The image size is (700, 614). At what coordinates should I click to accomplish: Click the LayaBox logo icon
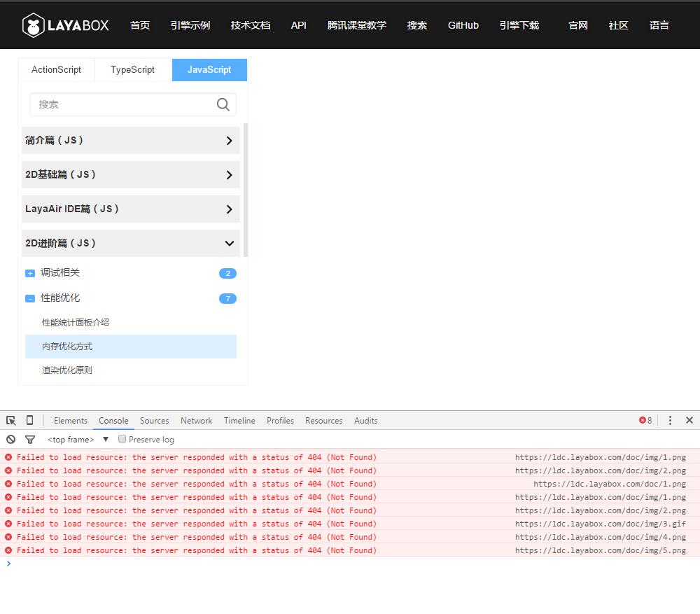point(33,25)
